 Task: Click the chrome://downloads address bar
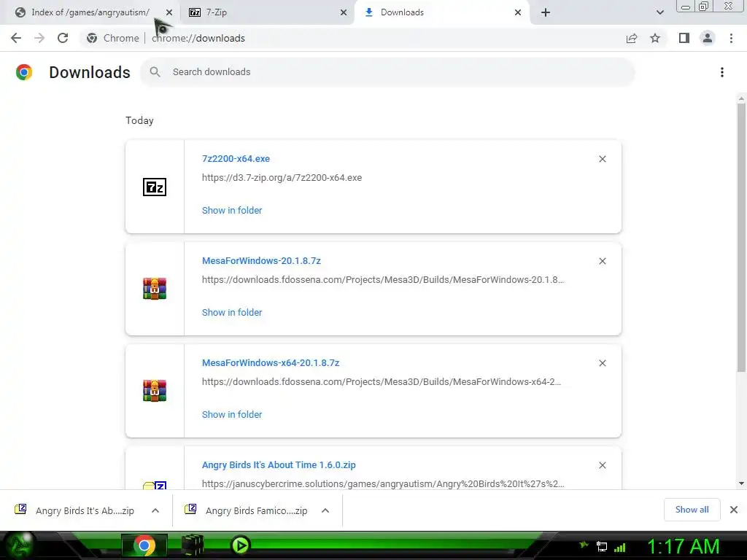click(x=198, y=38)
